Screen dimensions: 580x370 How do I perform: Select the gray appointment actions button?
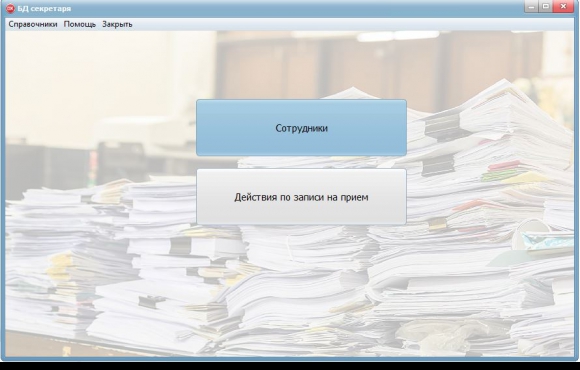(x=301, y=197)
